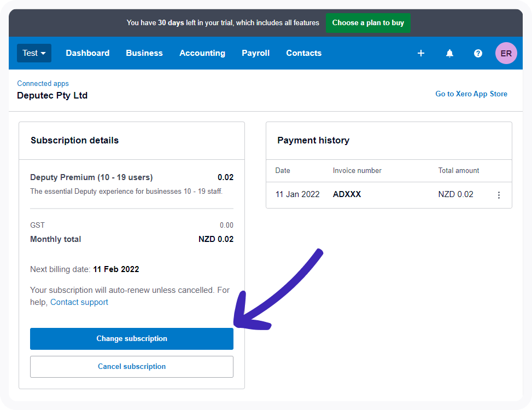The height and width of the screenshot is (410, 532).
Task: Open the three-dot menu for invoice ADXXX
Action: click(499, 195)
